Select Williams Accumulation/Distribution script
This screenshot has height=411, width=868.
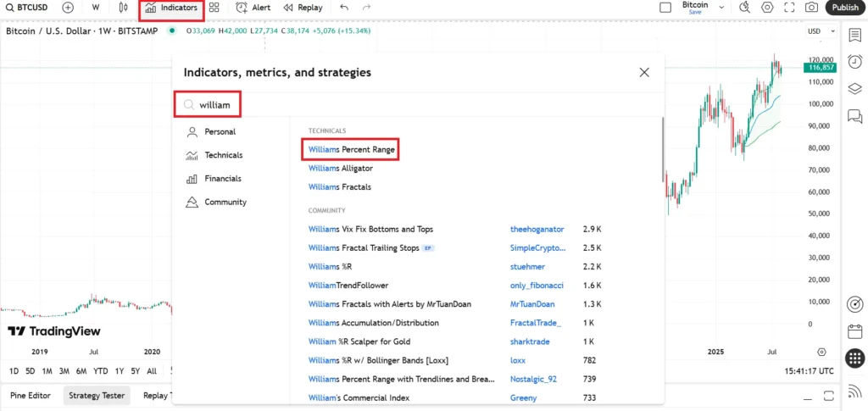[374, 323]
